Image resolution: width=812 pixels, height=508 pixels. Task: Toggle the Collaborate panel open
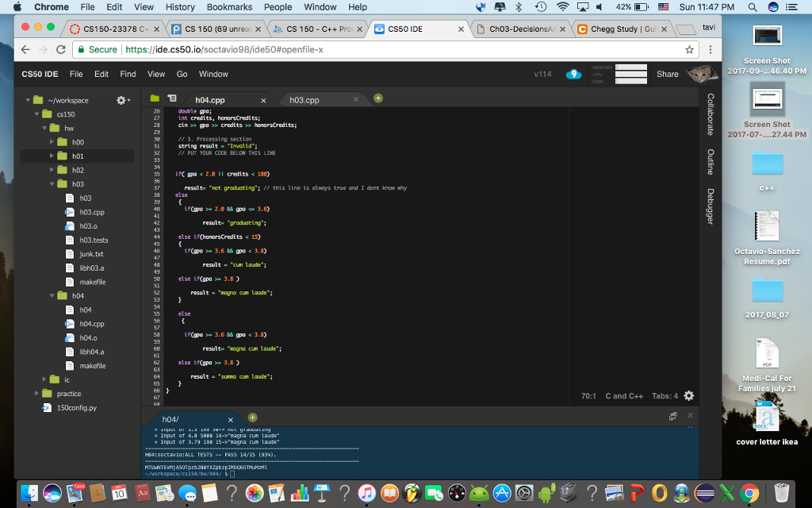(710, 117)
